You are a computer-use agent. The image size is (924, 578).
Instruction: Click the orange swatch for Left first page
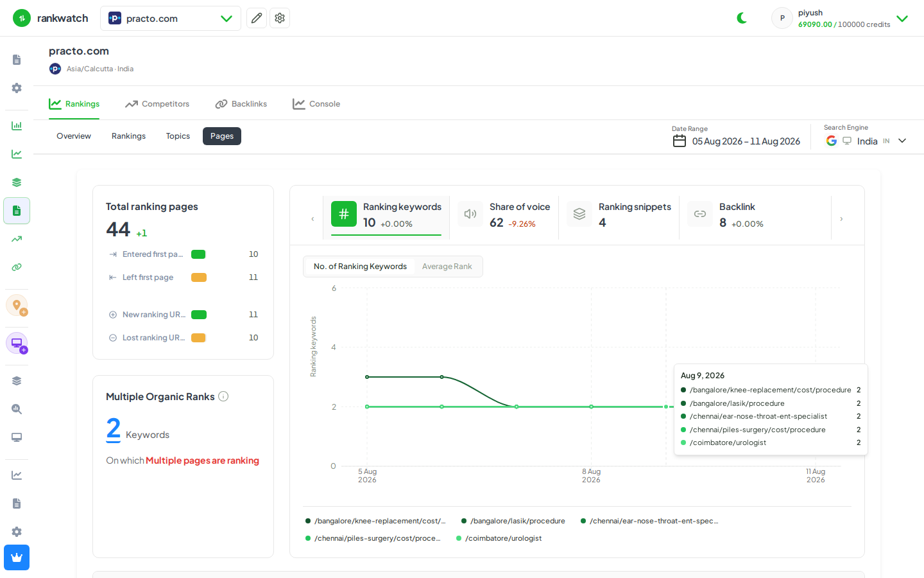199,277
